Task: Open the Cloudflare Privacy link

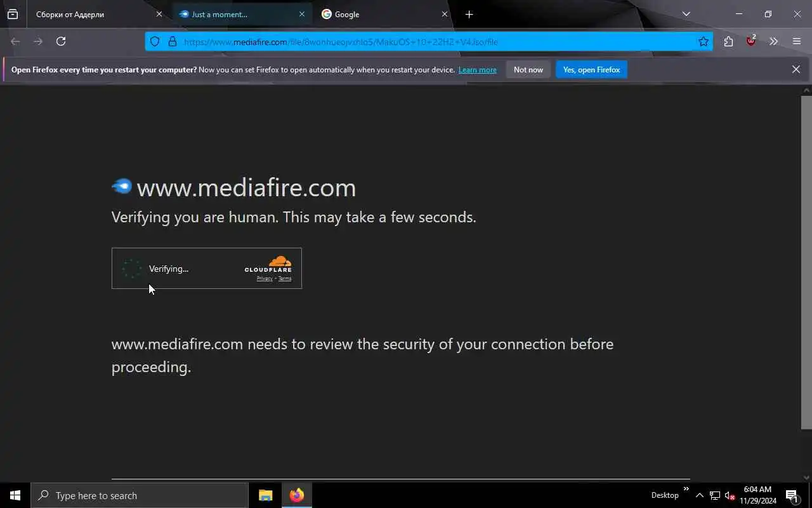Action: tap(265, 279)
